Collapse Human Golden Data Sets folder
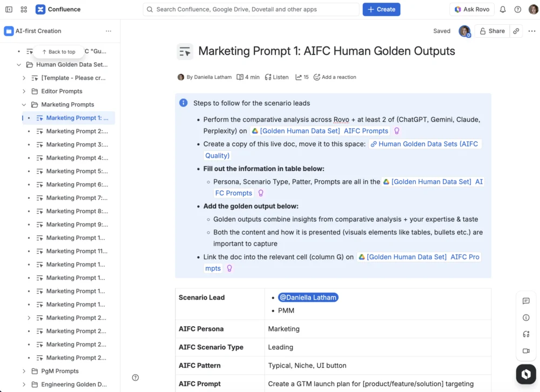The height and width of the screenshot is (392, 540). click(19, 65)
